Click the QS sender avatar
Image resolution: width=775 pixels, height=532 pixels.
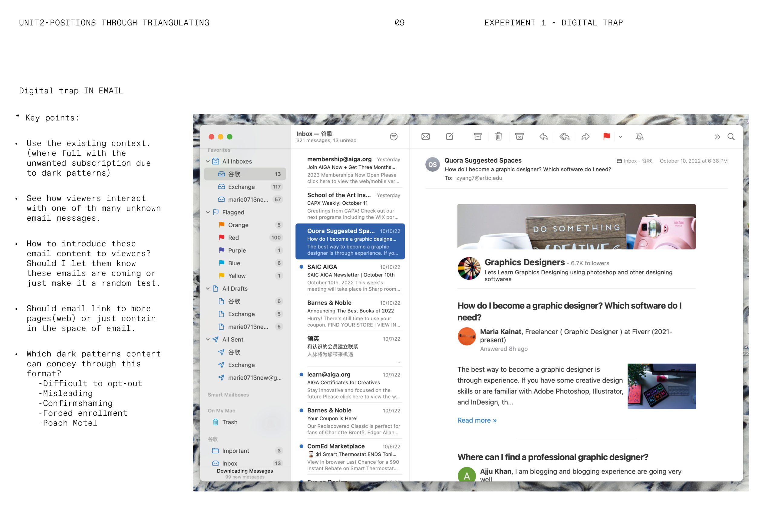click(433, 165)
